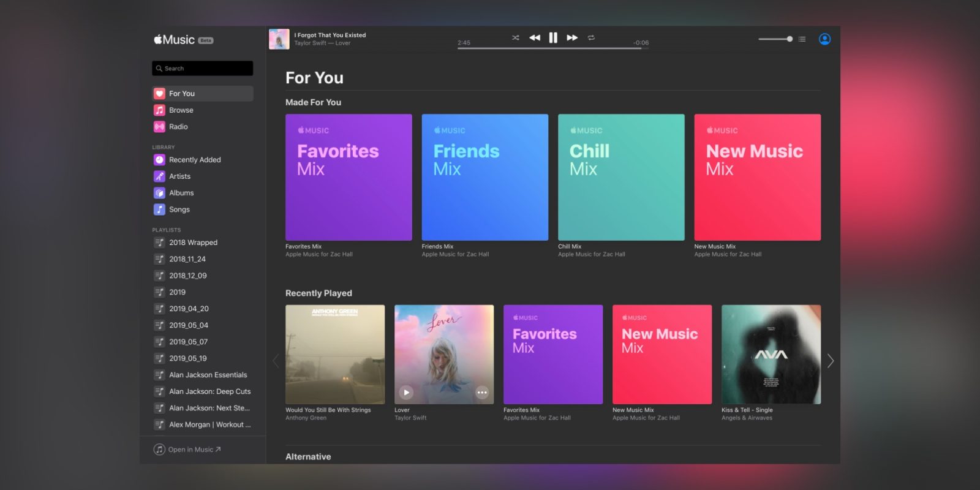Open the Chill Mix playlist tile

[621, 177]
